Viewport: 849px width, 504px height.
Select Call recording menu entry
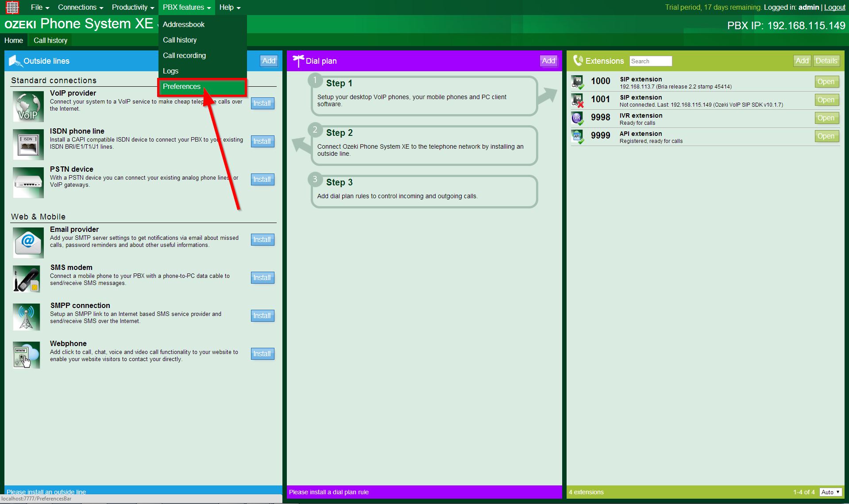point(202,55)
